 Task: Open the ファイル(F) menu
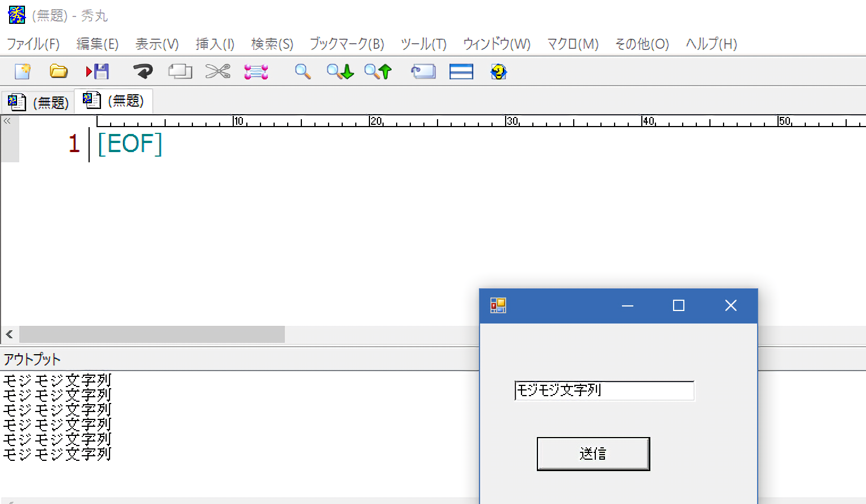coord(33,44)
